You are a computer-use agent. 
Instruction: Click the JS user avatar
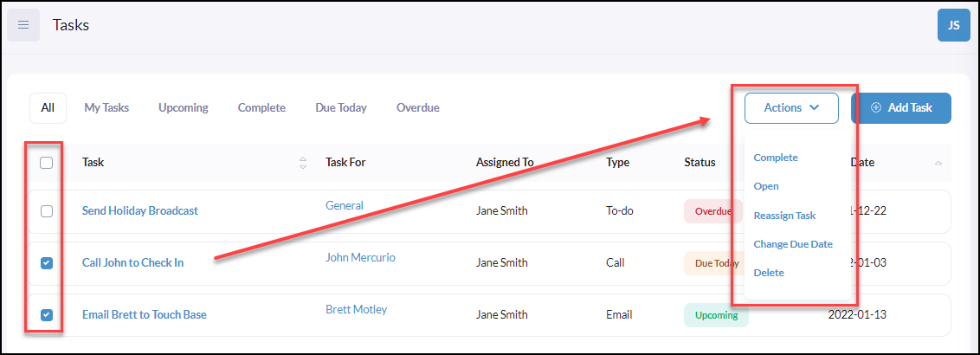(x=954, y=26)
